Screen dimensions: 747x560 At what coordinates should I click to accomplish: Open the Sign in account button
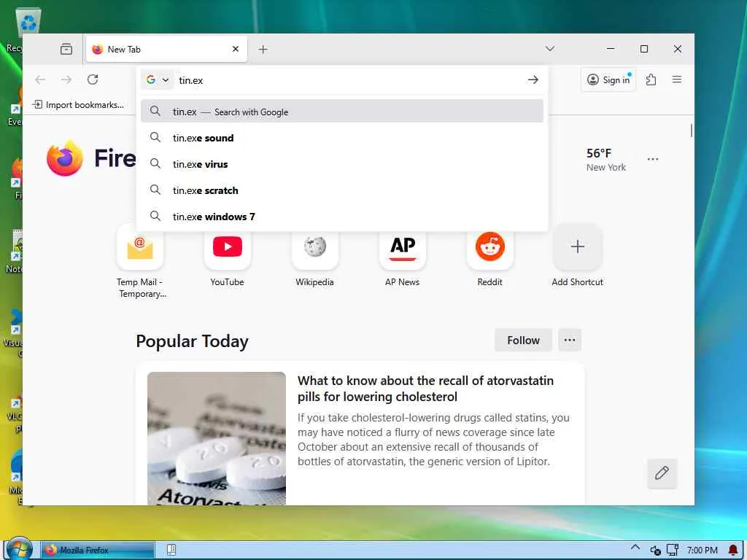point(609,79)
